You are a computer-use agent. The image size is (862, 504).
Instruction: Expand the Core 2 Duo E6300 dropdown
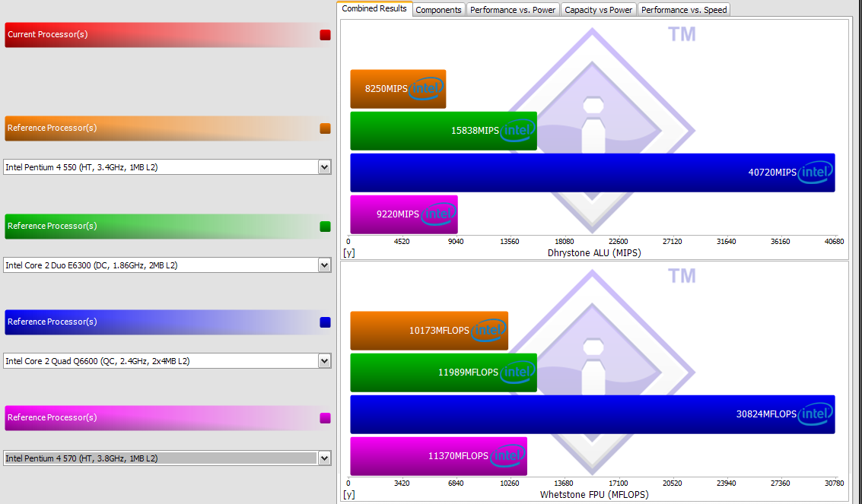(x=324, y=265)
